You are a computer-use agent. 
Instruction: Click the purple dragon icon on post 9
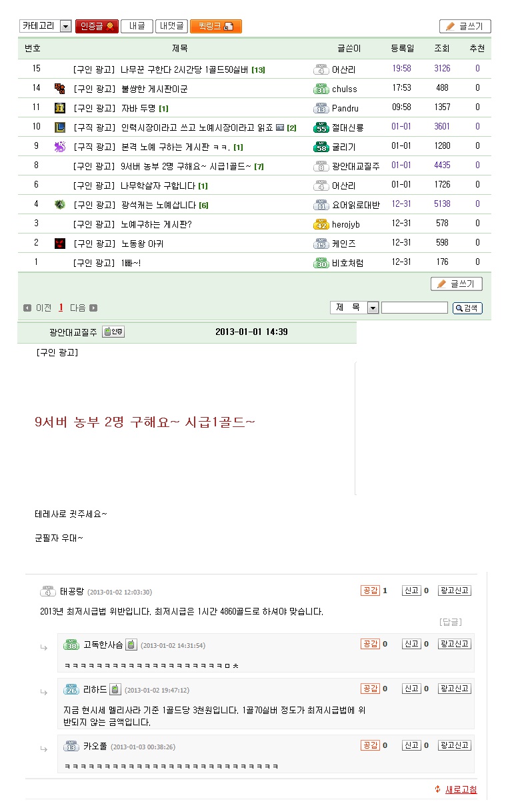59,146
